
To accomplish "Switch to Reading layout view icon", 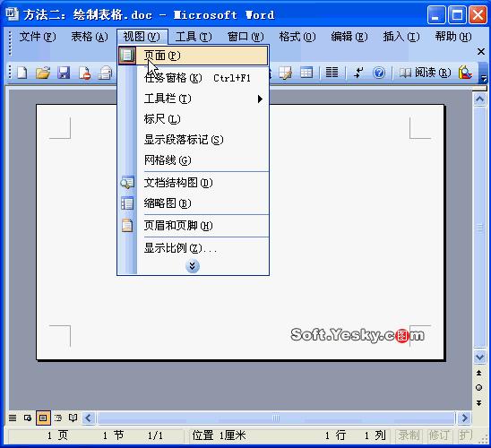I will pyautogui.click(x=73, y=418).
